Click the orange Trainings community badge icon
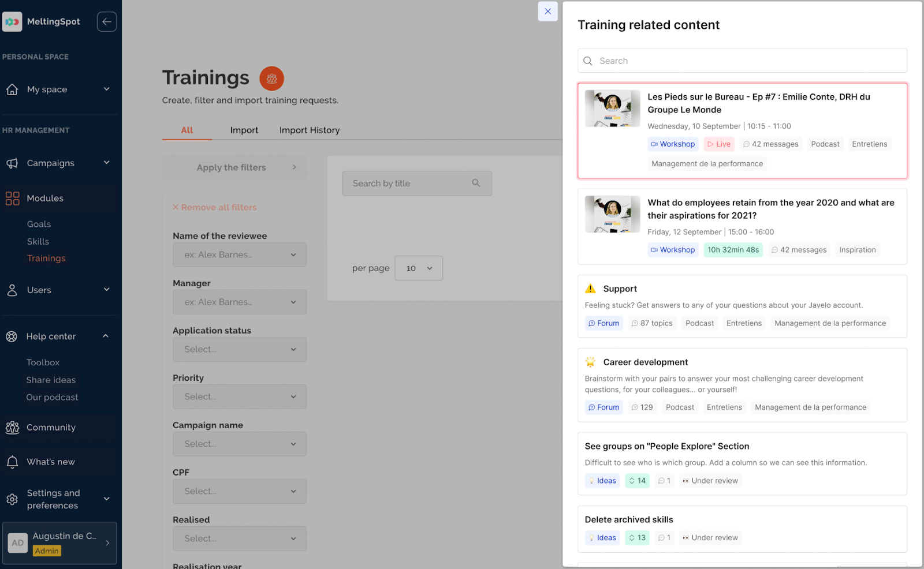This screenshot has width=924, height=569. (271, 78)
